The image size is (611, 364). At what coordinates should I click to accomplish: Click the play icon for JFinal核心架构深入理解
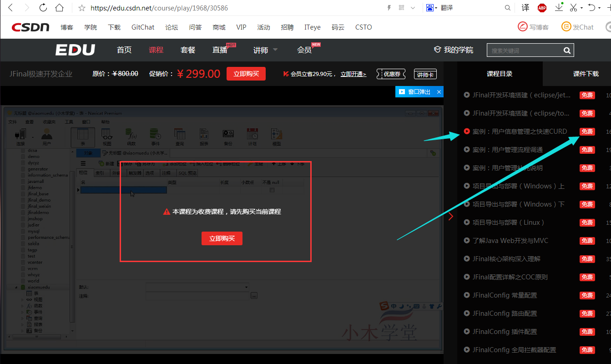[x=467, y=259]
